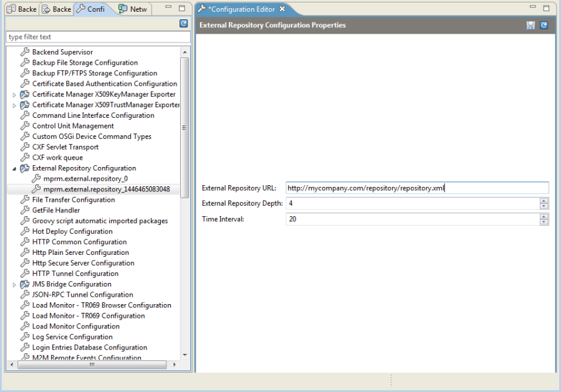
Task: Increase the External Repository Depth value
Action: [544, 201]
